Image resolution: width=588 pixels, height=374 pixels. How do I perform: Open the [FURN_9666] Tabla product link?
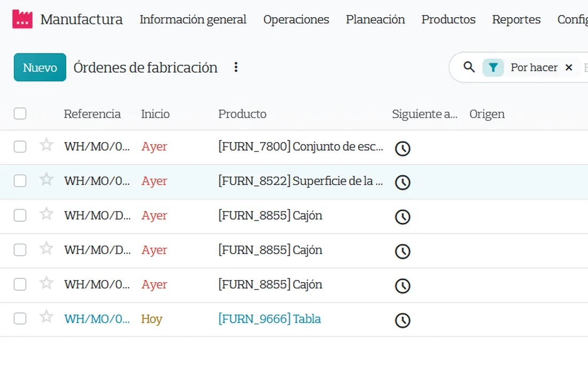point(269,319)
